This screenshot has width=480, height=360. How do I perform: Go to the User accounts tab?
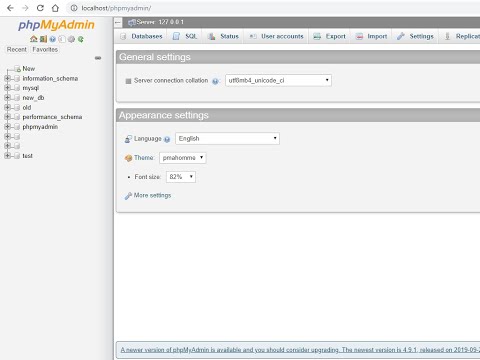(277, 36)
